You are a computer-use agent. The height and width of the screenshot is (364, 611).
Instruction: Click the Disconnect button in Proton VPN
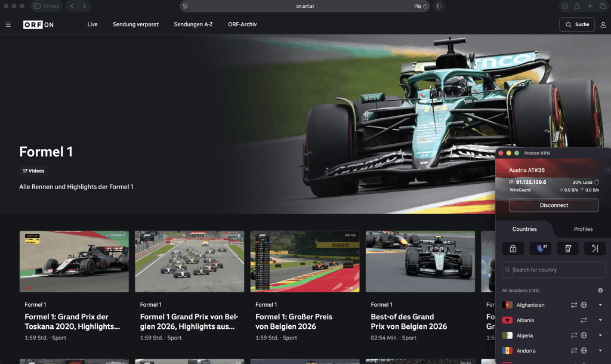point(554,205)
